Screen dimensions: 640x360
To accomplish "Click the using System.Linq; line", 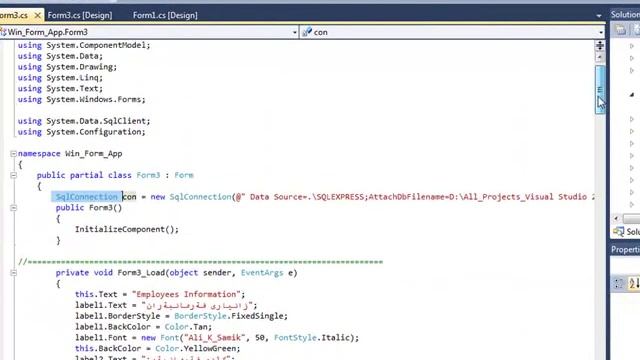I will click(60, 78).
